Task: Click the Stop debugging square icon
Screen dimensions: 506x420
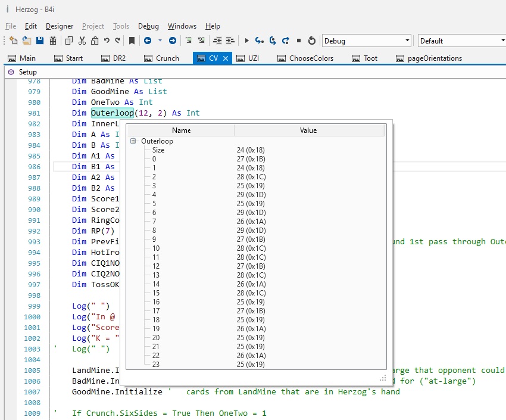Action: [299, 41]
